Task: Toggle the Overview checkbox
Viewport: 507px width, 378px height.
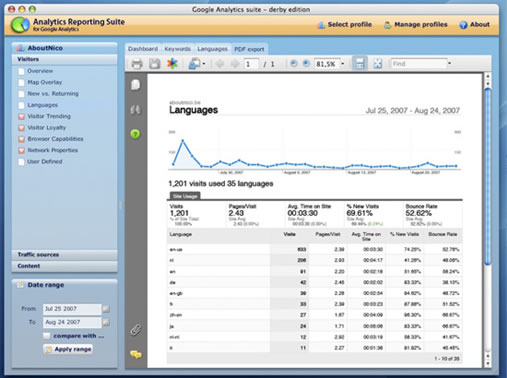Action: pyautogui.click(x=21, y=71)
